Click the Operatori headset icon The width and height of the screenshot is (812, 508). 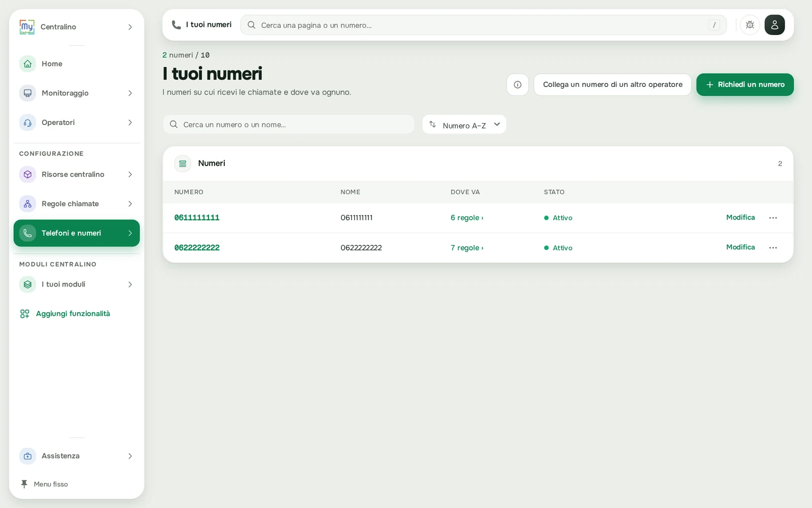click(x=27, y=123)
